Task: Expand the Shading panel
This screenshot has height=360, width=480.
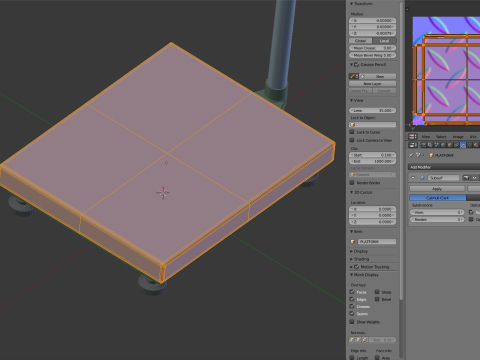Action: 351,259
